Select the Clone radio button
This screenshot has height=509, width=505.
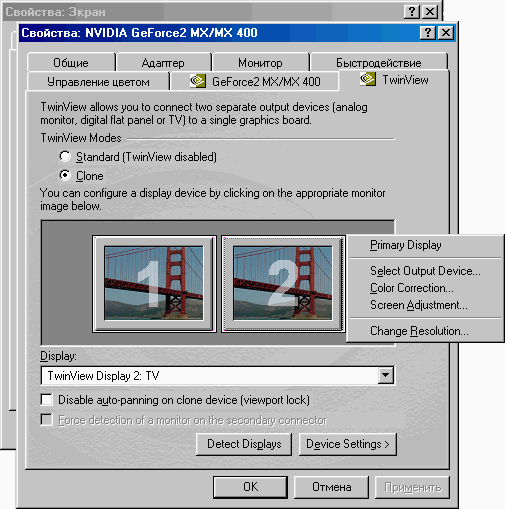click(65, 175)
